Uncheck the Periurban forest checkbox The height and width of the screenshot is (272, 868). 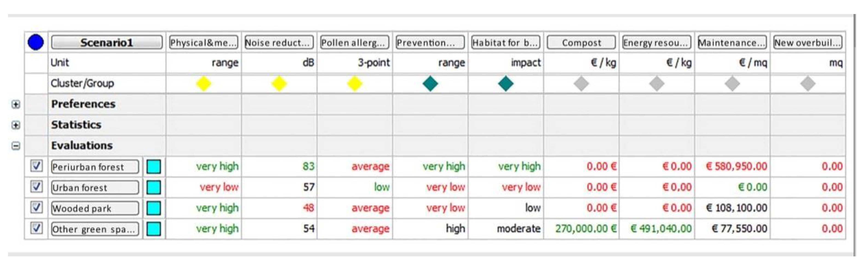click(36, 166)
